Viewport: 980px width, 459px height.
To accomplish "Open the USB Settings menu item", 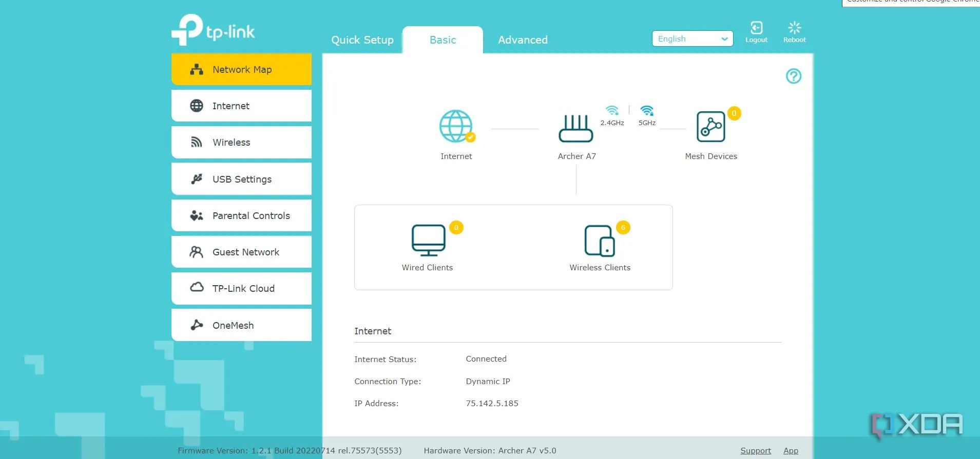I will 241,179.
